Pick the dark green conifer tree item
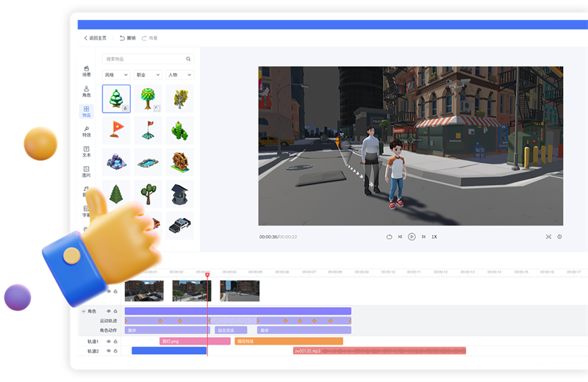588x382 pixels. tap(116, 194)
